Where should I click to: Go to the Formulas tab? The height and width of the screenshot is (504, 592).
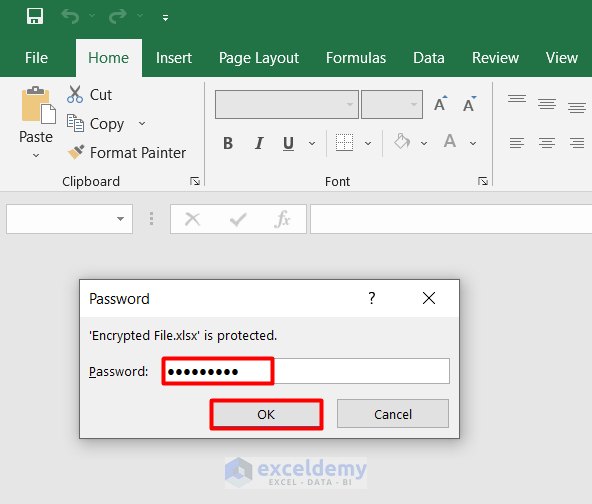coord(356,58)
